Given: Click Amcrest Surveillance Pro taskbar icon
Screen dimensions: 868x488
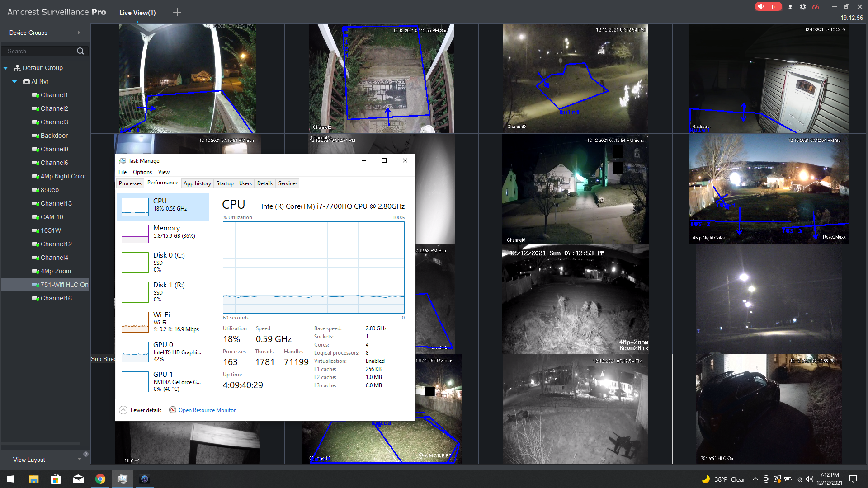Looking at the screenshot, I should 144,479.
